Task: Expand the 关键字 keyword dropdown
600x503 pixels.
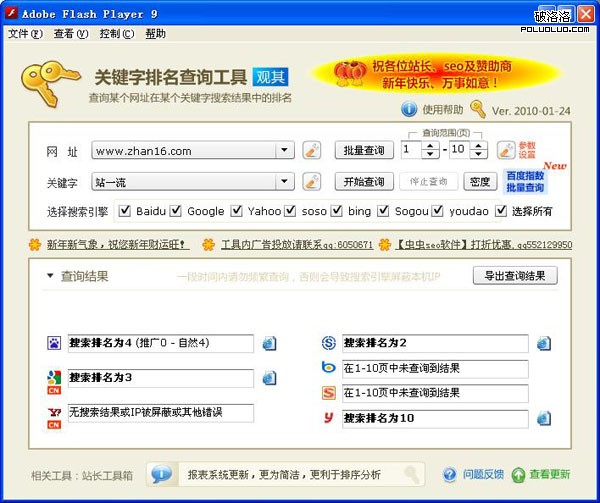Action: (286, 182)
